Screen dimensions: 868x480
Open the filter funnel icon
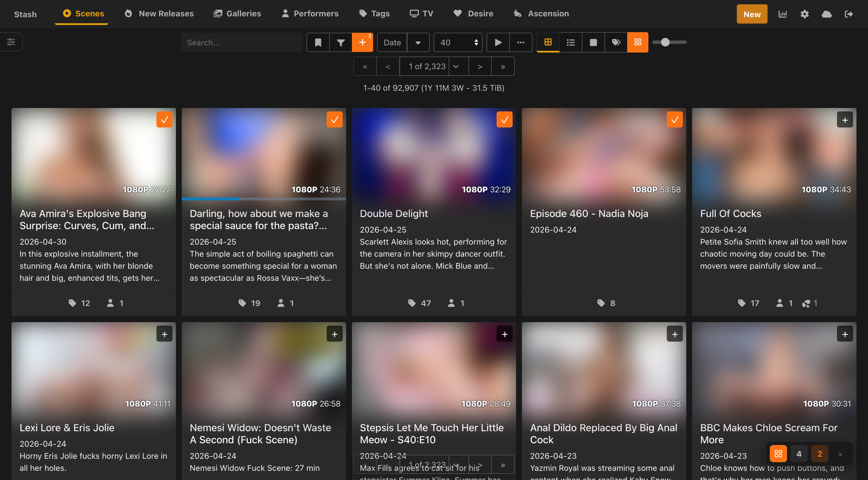point(341,42)
